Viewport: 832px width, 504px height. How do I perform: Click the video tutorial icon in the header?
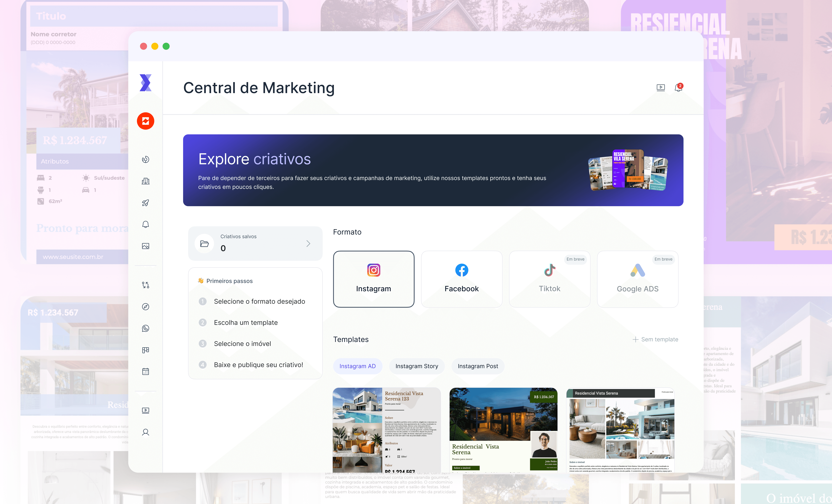pos(661,88)
